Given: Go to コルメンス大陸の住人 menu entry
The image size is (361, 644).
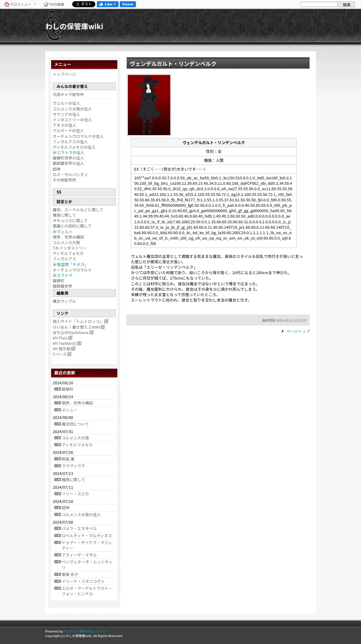Looking at the screenshot, I should 72,109.
